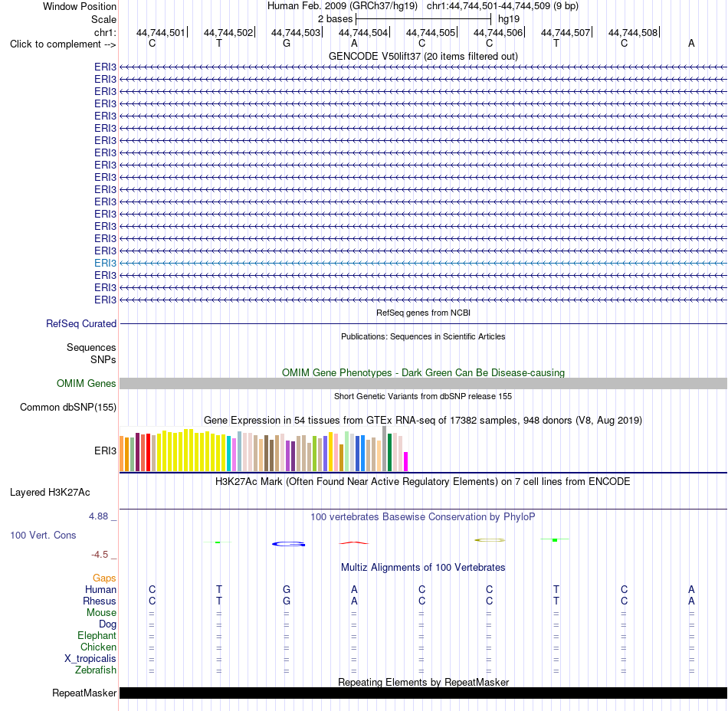Click the 'chr1:' ruler label
This screenshot has width=728, height=711.
[105, 32]
